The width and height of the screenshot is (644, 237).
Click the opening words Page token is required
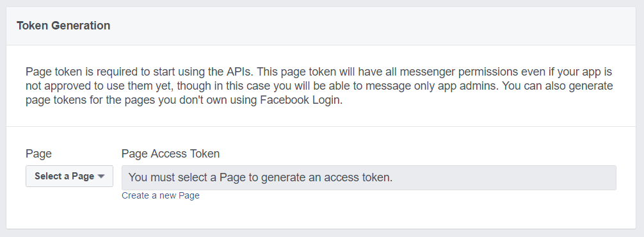pos(82,72)
